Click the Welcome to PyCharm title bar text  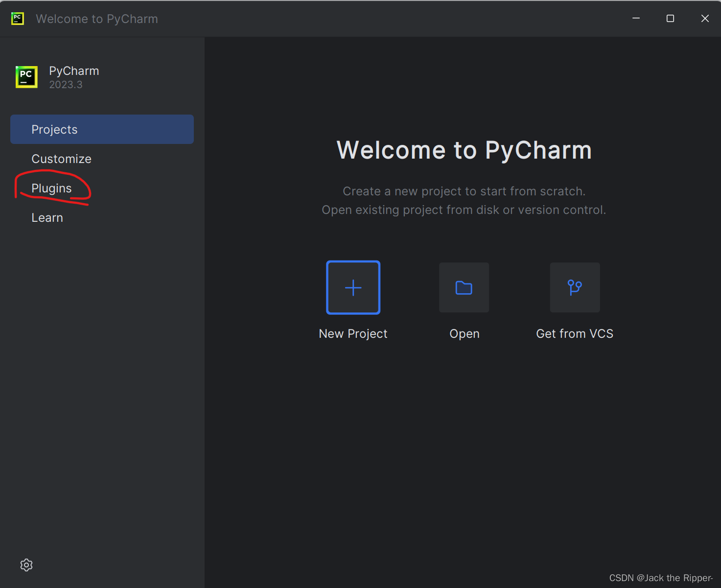[97, 19]
